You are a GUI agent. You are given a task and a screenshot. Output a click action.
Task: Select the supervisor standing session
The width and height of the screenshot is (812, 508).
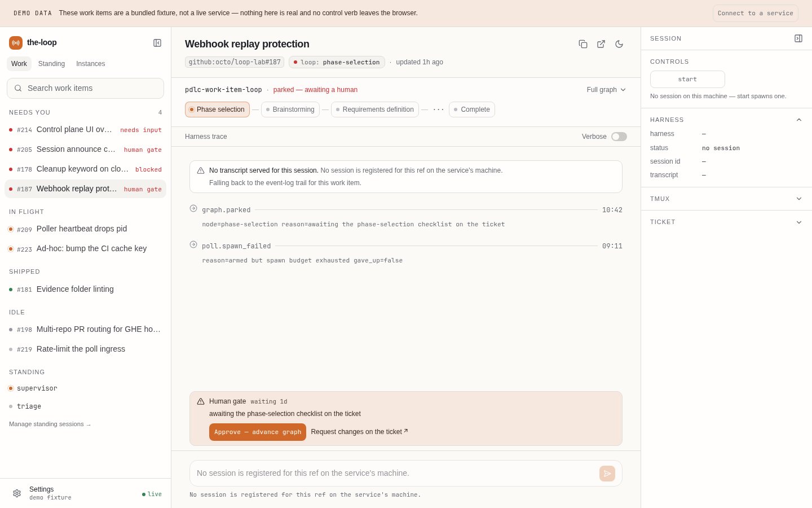(85, 388)
